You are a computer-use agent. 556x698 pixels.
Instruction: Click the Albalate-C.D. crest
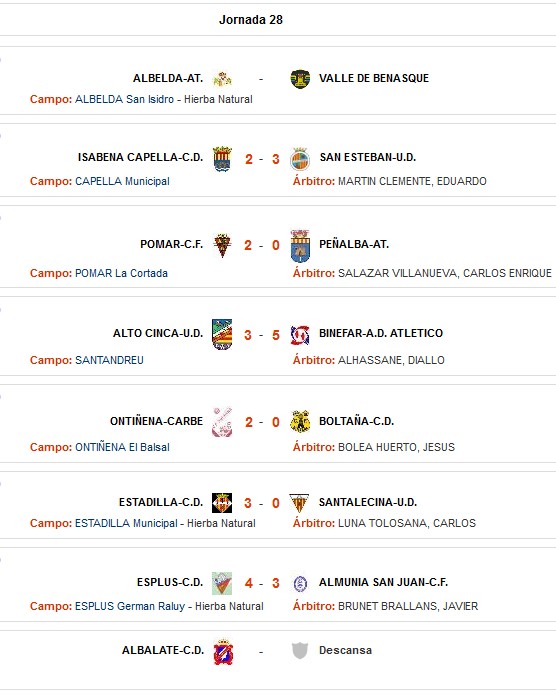pyautogui.click(x=223, y=652)
